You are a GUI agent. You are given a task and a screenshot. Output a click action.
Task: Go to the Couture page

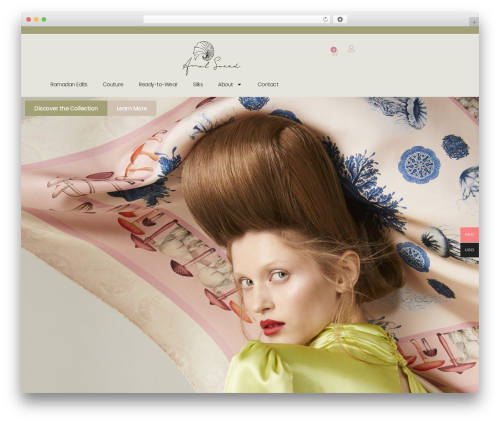coord(113,85)
